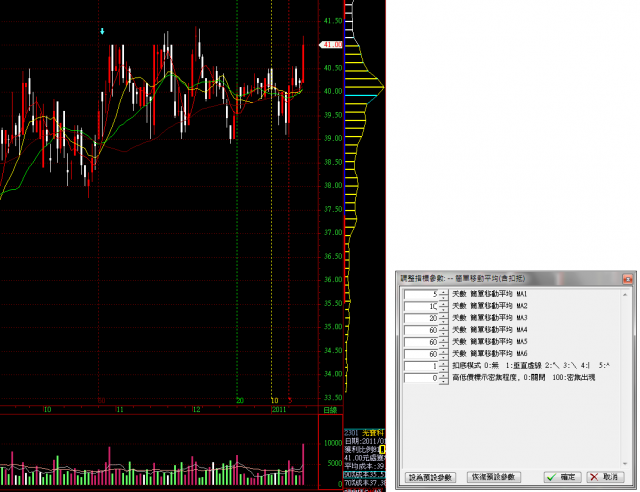
Task: Increase the MA1 days with the up arrow
Action: point(444,292)
